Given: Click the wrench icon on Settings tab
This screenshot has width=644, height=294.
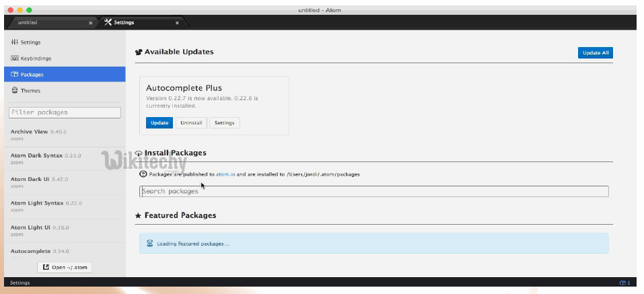Looking at the screenshot, I should [x=108, y=22].
